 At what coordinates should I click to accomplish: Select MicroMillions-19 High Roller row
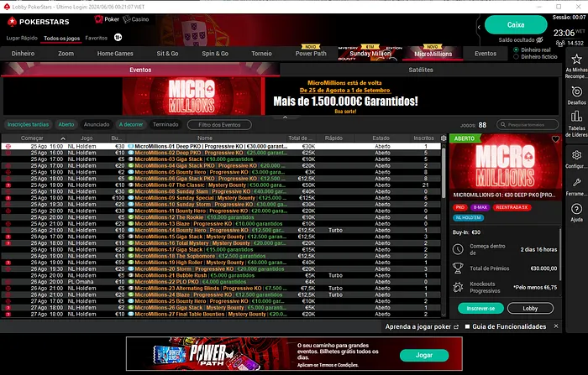click(x=221, y=263)
